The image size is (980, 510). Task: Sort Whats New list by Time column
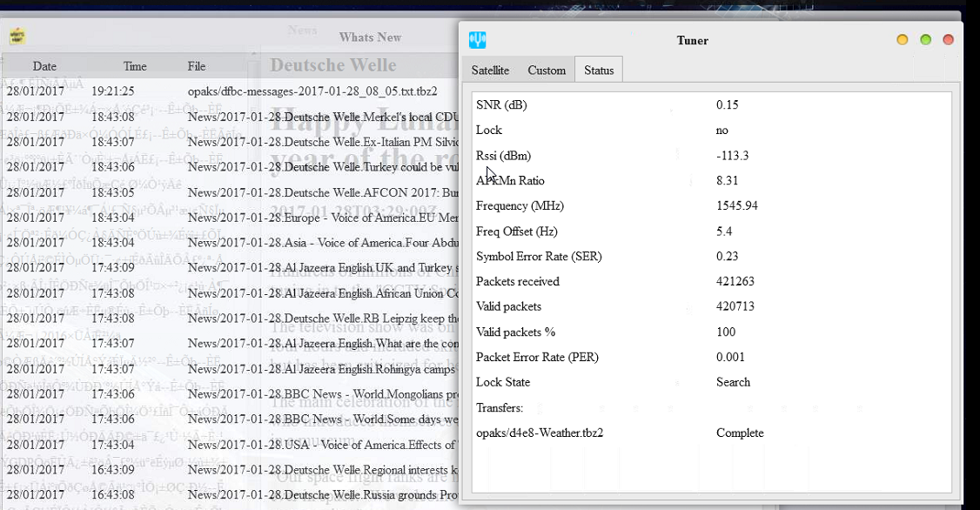[x=135, y=66]
